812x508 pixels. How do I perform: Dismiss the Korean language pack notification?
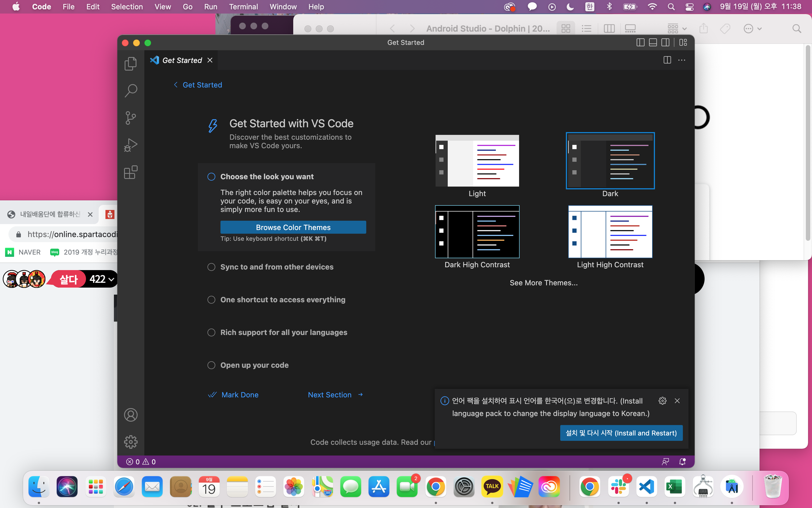pyautogui.click(x=677, y=401)
